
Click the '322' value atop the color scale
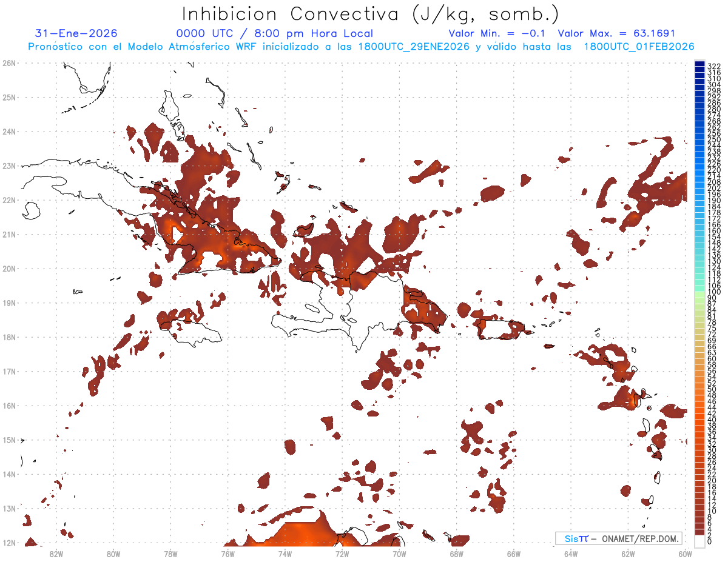click(x=714, y=66)
